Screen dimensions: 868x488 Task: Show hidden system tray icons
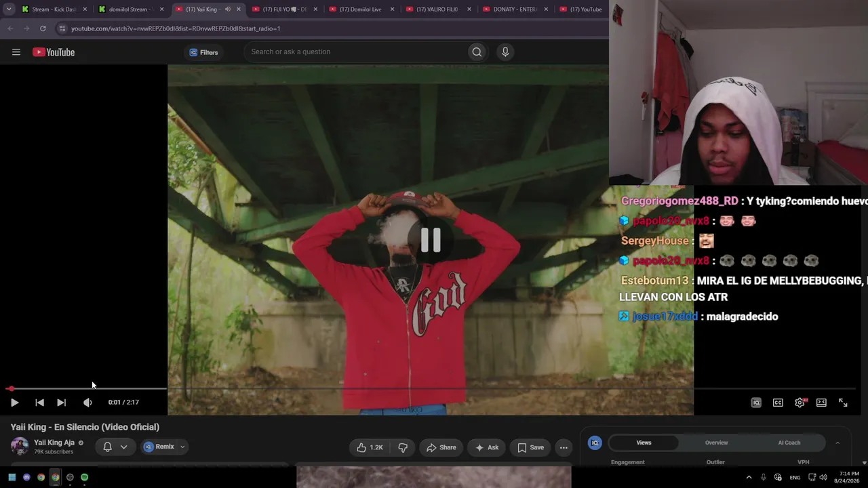[749, 477]
